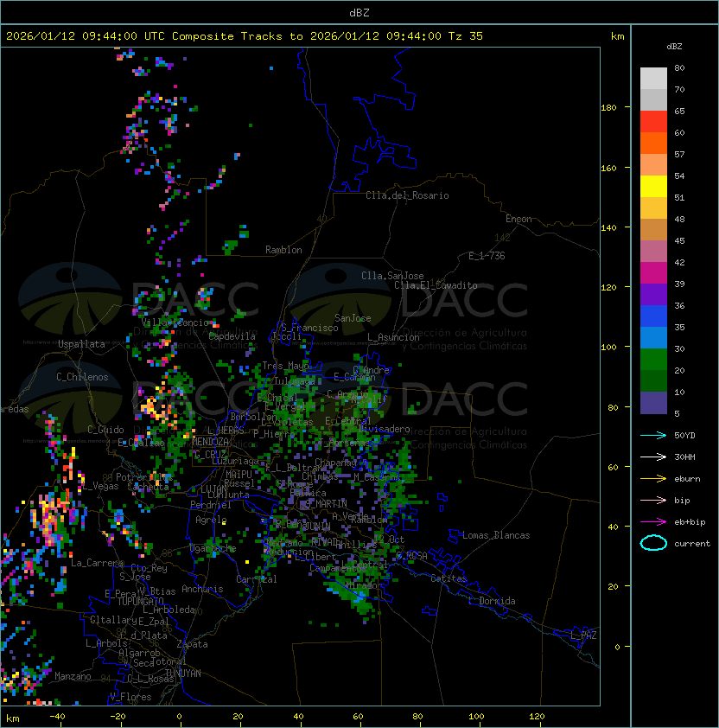
Task: Pick the slate swatch at the scale's bottom
Action: [653, 403]
